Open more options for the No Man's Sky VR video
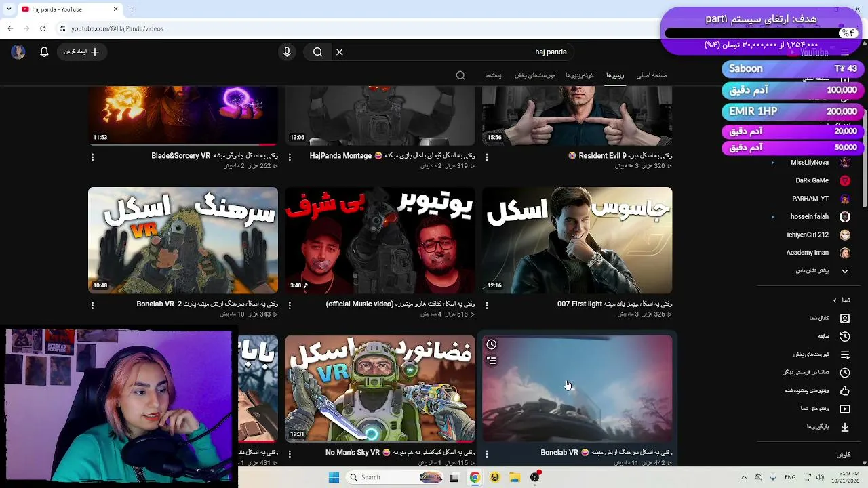 coord(290,454)
